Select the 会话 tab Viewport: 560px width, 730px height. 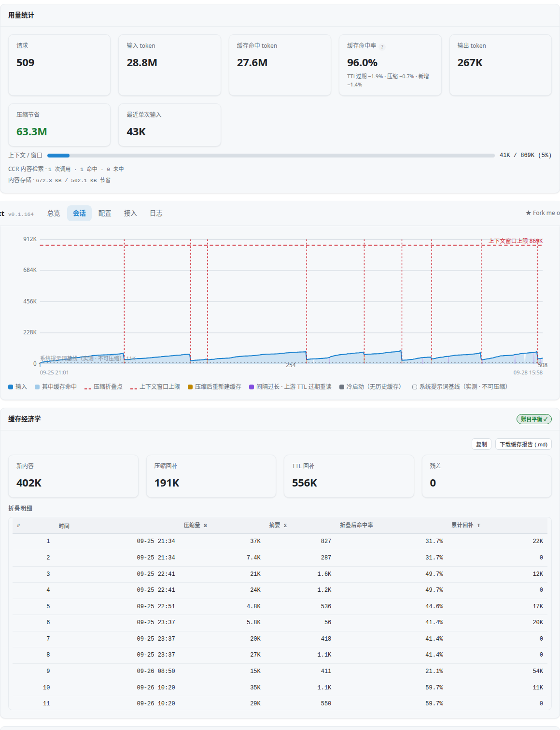pyautogui.click(x=79, y=213)
